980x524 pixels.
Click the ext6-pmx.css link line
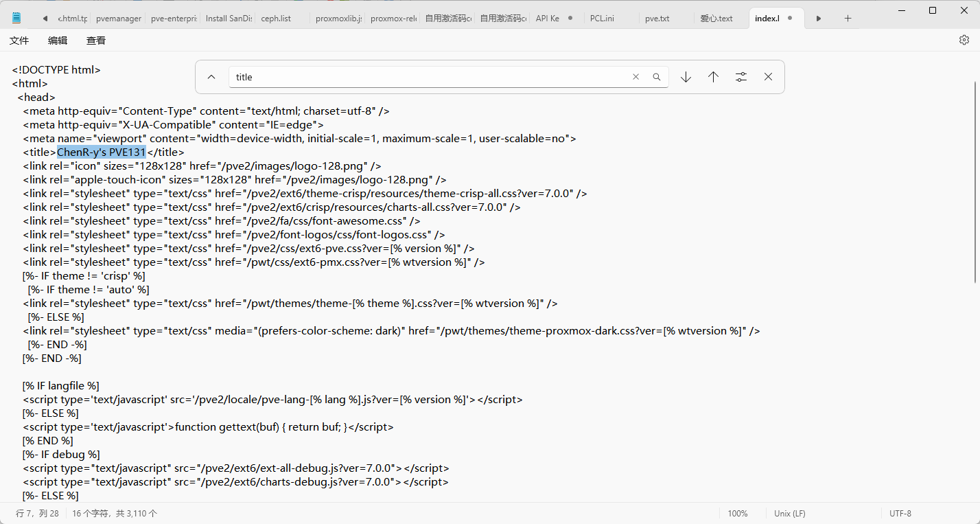[254, 262]
